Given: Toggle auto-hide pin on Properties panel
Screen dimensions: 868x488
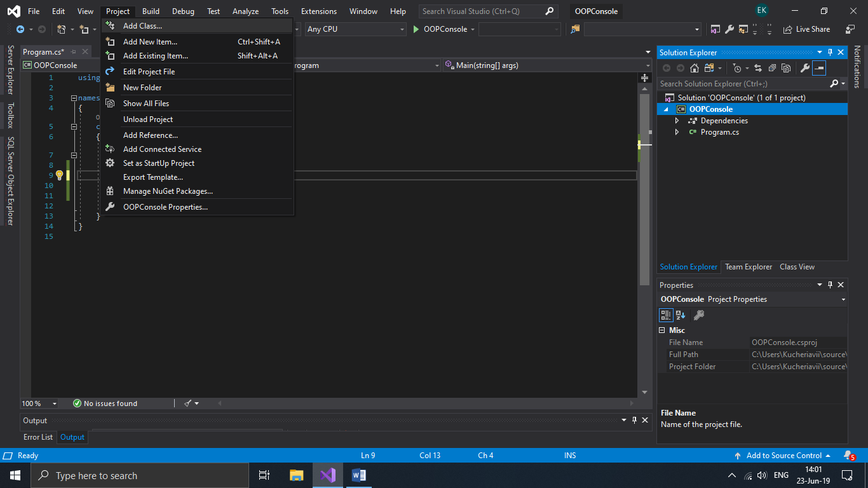Looking at the screenshot, I should [830, 285].
